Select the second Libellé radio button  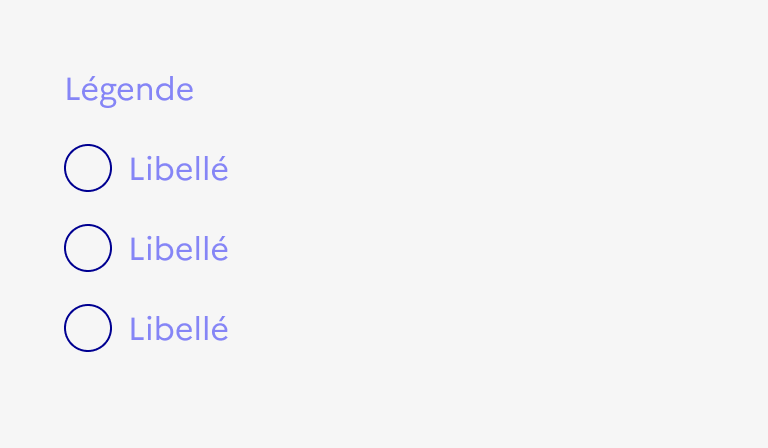coord(88,248)
